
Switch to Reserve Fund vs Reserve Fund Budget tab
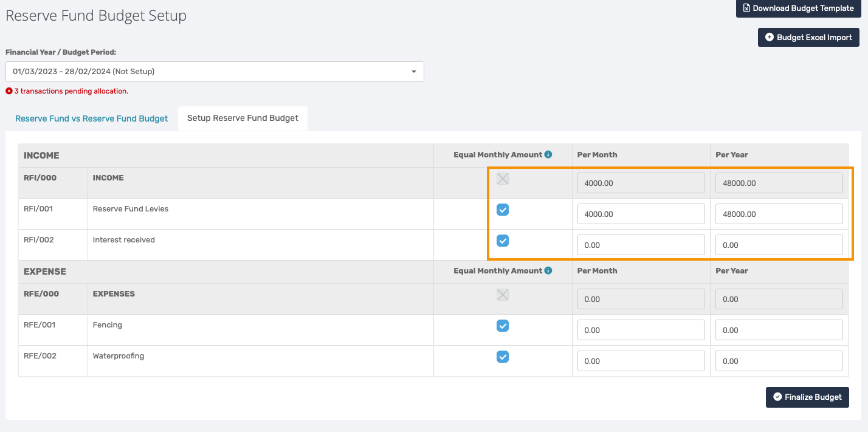pos(91,118)
